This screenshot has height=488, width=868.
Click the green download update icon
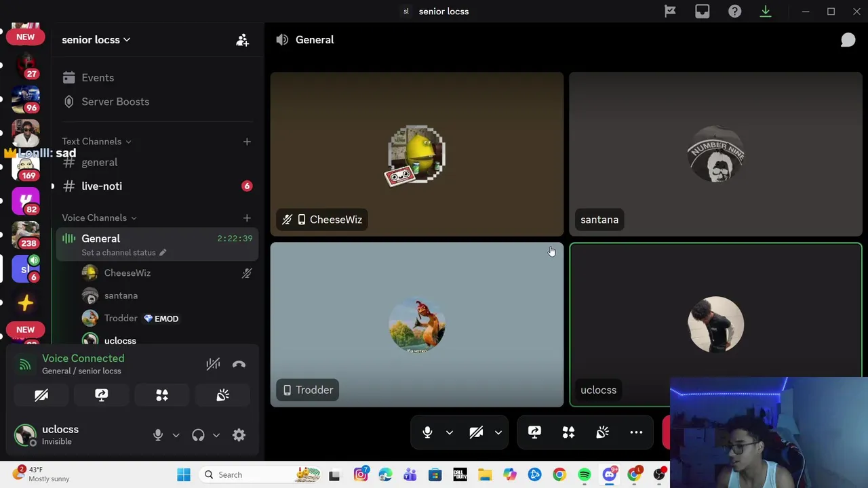(x=766, y=11)
